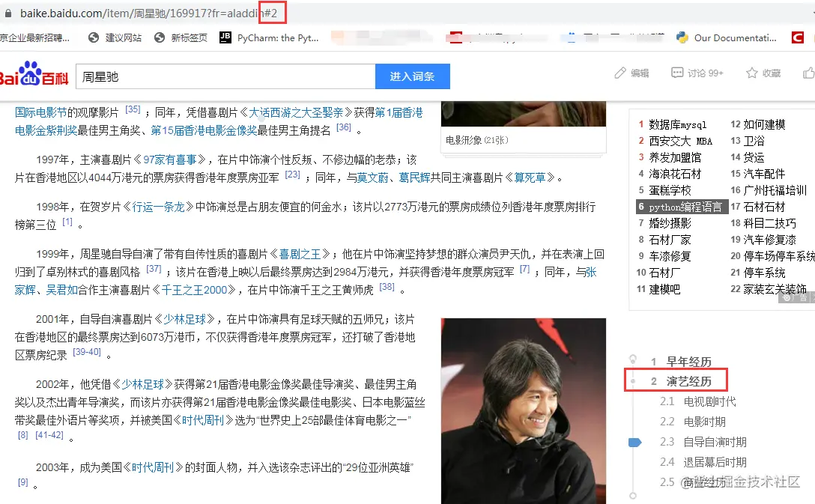This screenshot has width=815, height=504.
Task: Click ad item 汽车修复漆
Action: (x=769, y=240)
